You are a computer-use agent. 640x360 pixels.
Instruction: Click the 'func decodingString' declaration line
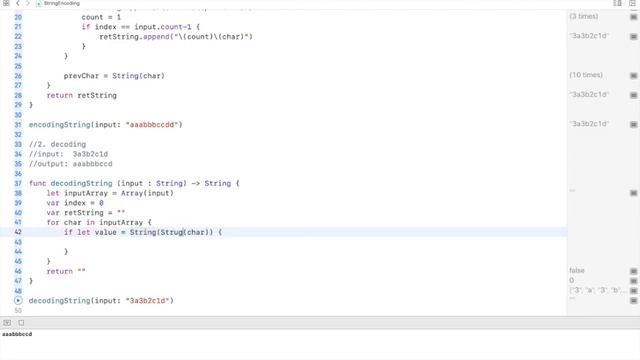pos(134,183)
